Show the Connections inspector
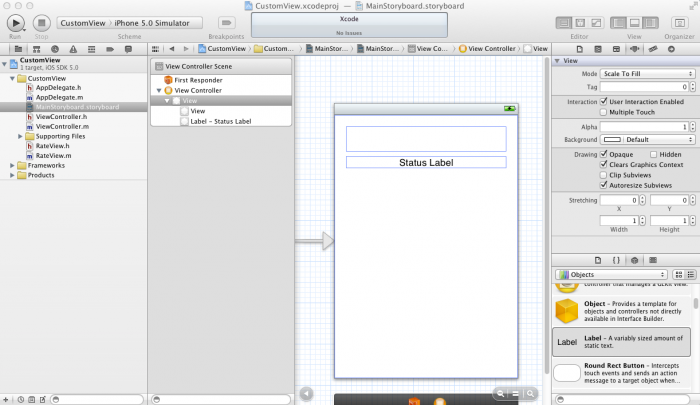This screenshot has width=700, height=405. (x=671, y=49)
